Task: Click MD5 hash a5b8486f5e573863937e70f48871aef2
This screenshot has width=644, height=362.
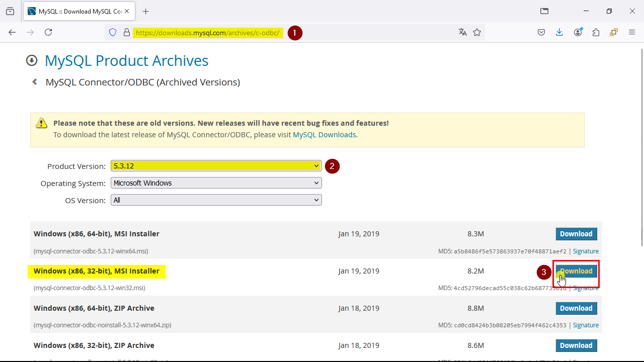Action: 510,251
